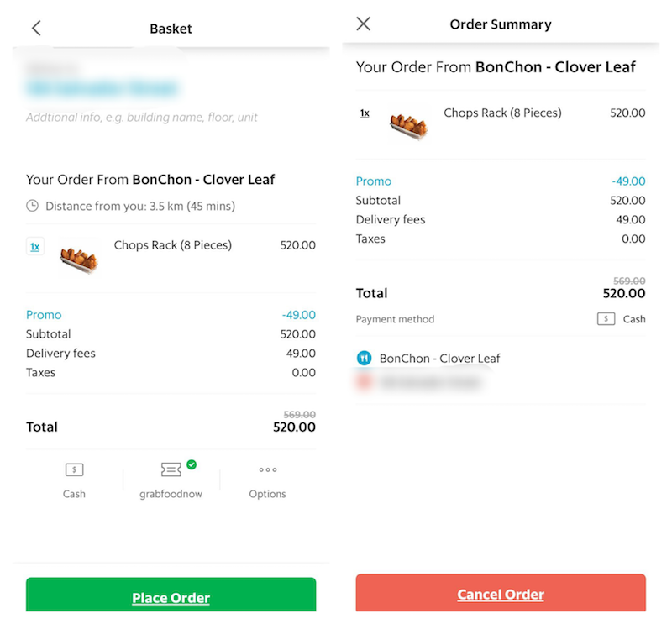Tap the Promo link in Basket
This screenshot has width=672, height=624.
[x=44, y=315]
